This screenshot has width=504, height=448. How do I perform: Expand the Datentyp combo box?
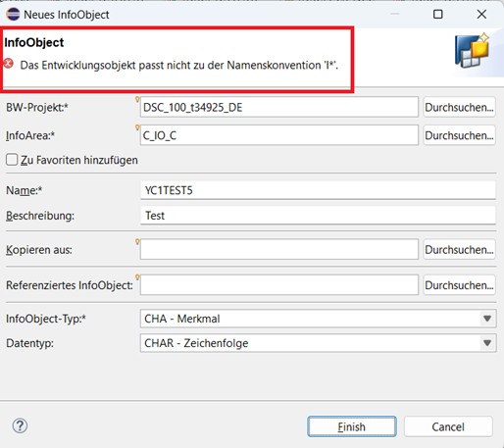318,343
